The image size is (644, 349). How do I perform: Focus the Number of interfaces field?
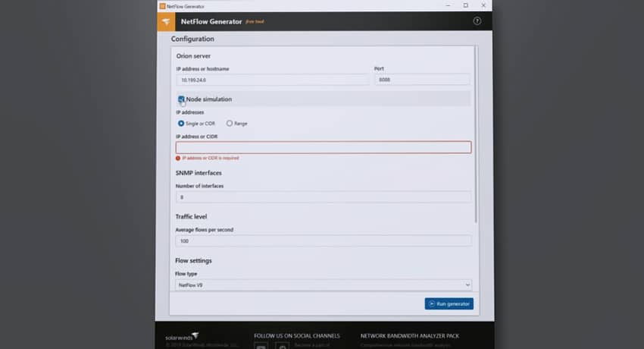pos(324,197)
